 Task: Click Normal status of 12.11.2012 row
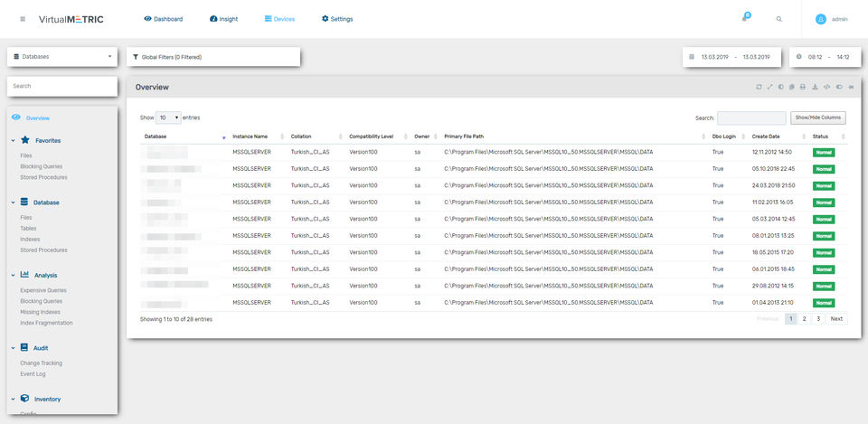[x=824, y=152]
